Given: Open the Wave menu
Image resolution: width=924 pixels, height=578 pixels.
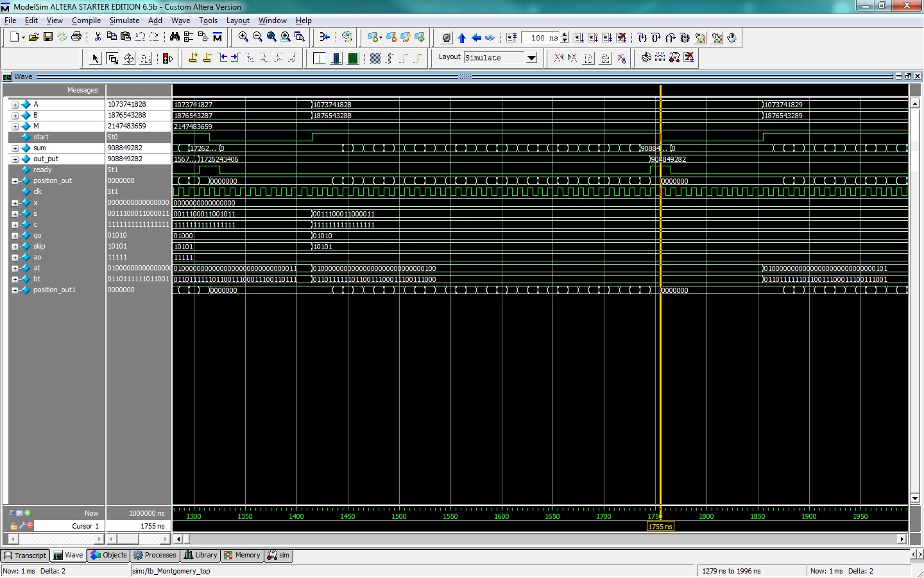Looking at the screenshot, I should [x=180, y=21].
